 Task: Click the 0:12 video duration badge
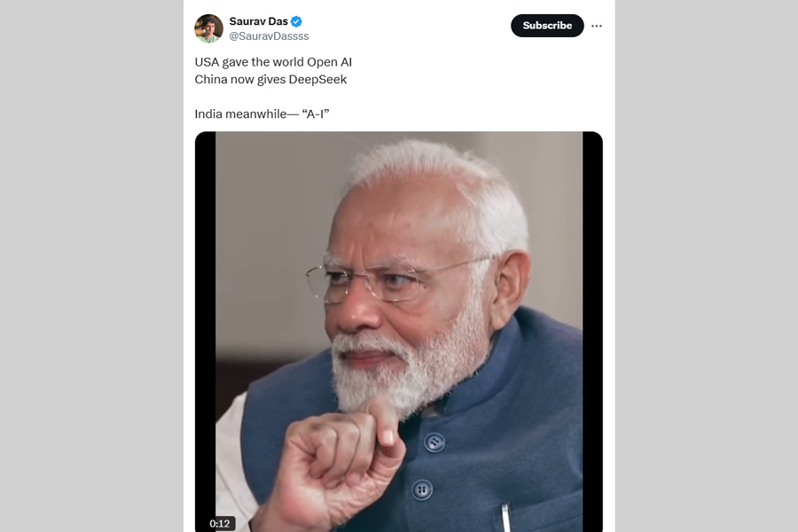(220, 523)
